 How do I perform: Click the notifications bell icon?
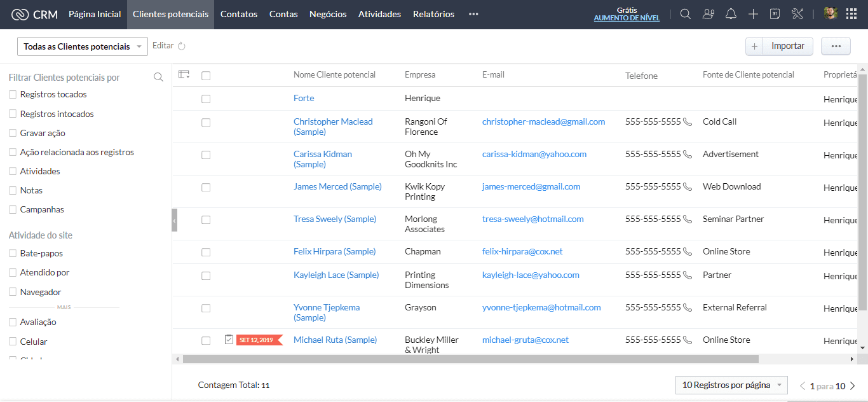[731, 14]
